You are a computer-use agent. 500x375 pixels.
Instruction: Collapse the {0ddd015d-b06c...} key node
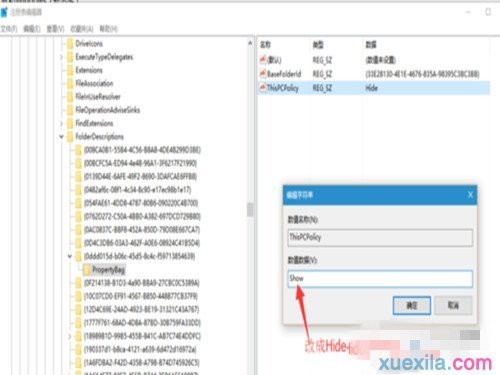70,256
